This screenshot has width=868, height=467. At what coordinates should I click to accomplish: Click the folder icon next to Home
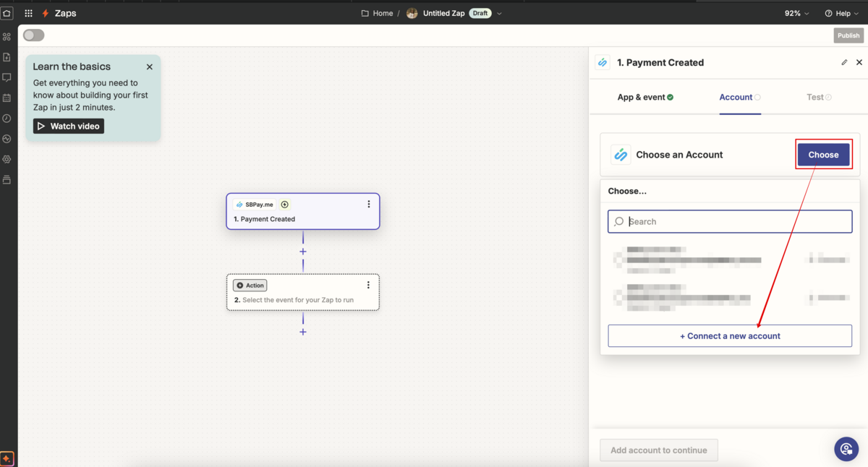(x=365, y=13)
